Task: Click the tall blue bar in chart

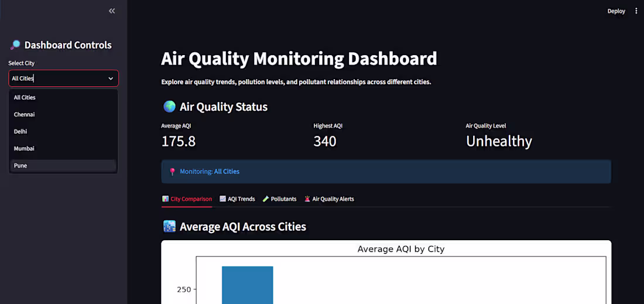Action: click(x=247, y=285)
